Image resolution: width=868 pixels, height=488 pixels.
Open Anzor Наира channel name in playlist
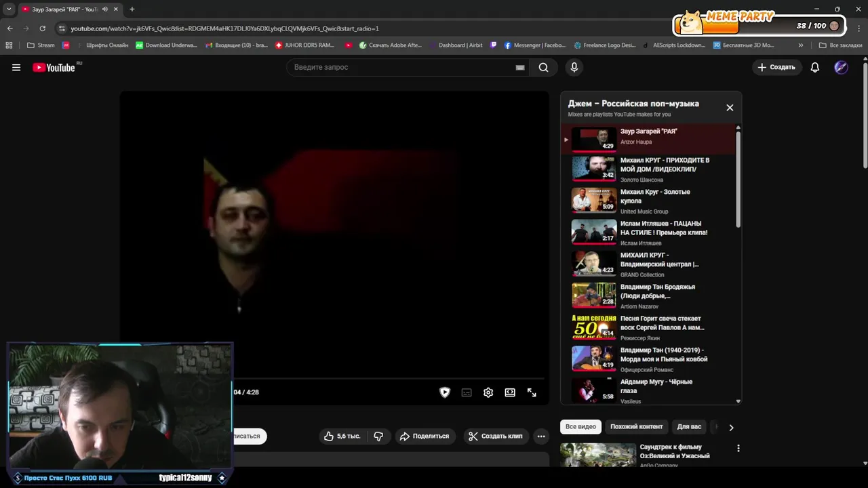coord(636,142)
